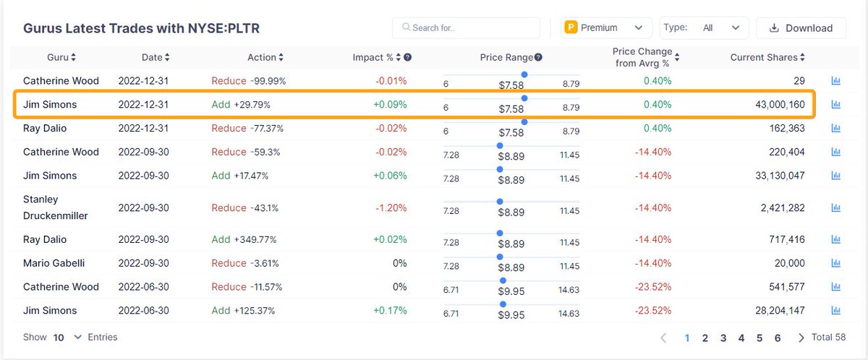Open the Premium dropdown
This screenshot has width=868, height=360.
pyautogui.click(x=607, y=28)
